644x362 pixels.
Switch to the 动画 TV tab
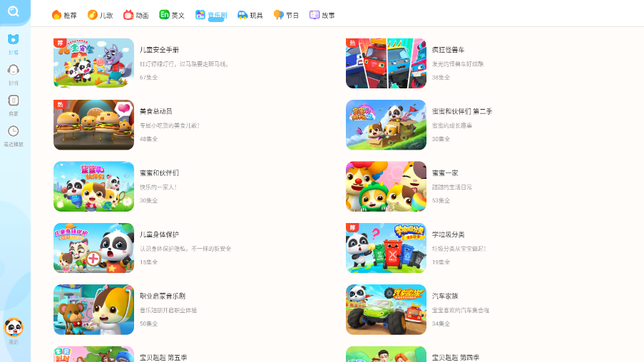136,15
